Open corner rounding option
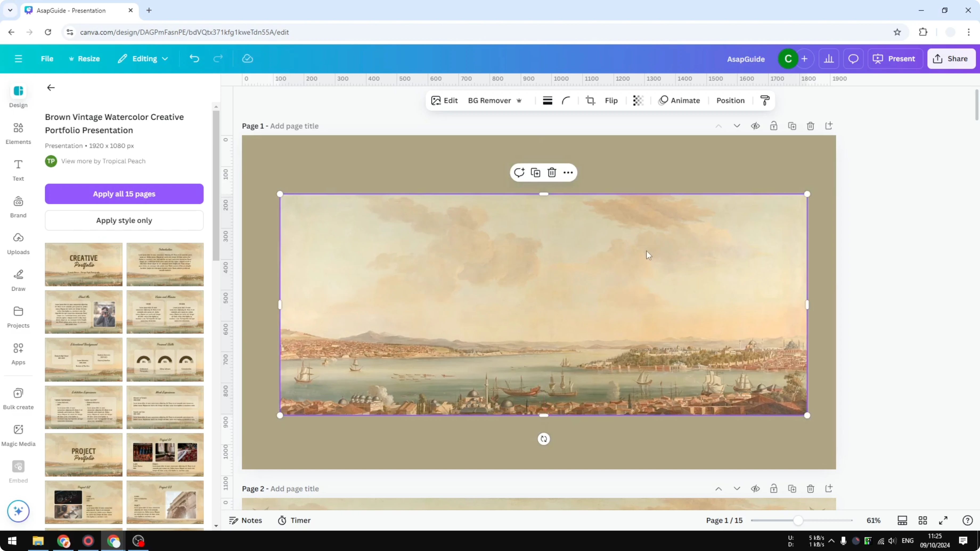980x551 pixels. 566,100
